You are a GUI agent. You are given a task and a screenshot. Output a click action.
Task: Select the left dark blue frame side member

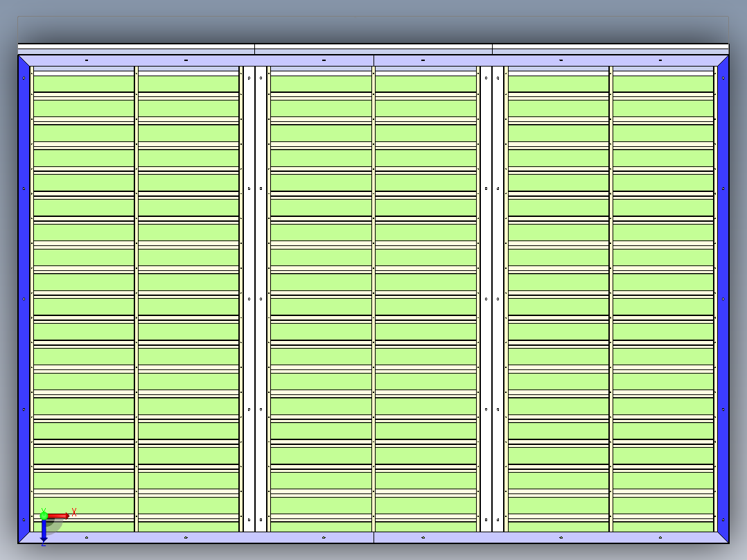coord(24,299)
